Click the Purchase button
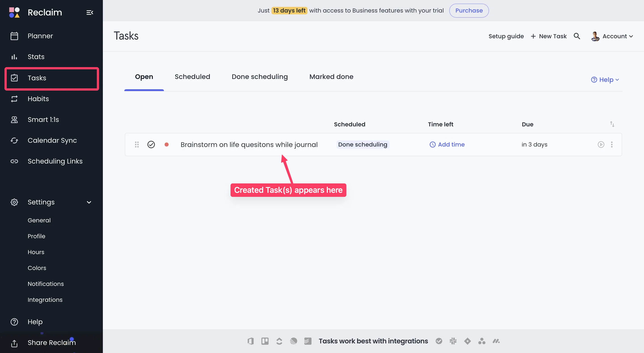 coord(469,11)
